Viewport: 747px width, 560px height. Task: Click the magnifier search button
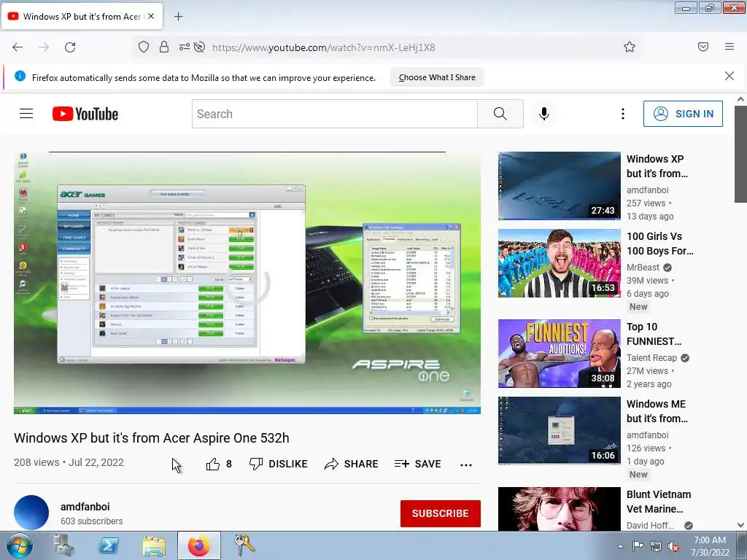click(x=500, y=114)
